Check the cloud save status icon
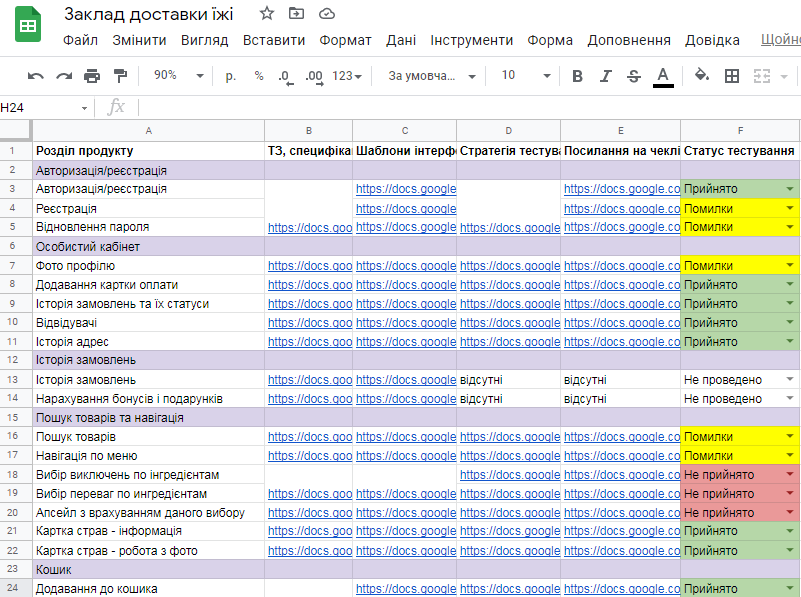 click(x=327, y=14)
